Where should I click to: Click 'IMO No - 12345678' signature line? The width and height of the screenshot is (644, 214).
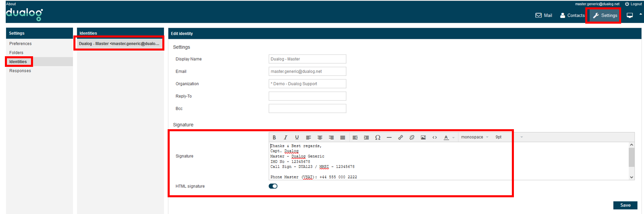tap(290, 162)
